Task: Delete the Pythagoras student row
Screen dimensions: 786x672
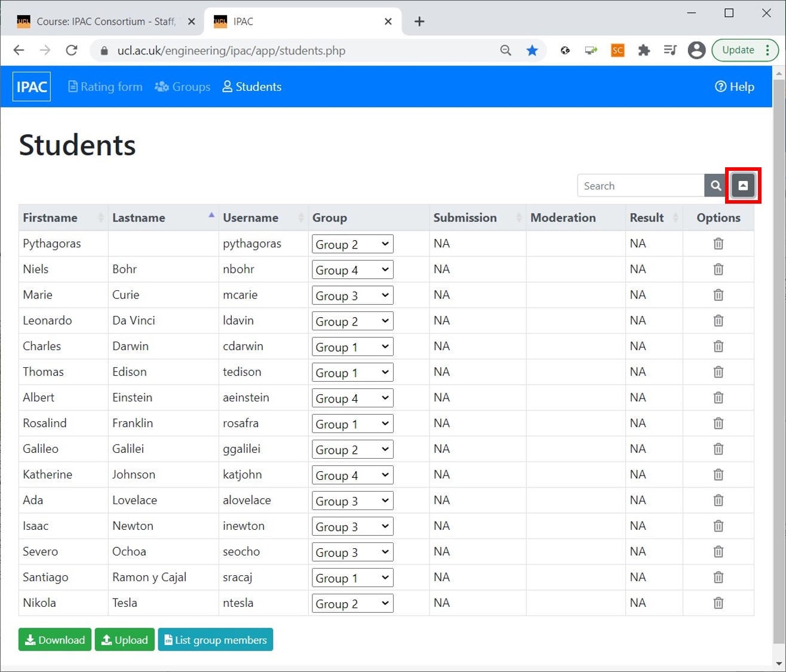Action: click(719, 244)
